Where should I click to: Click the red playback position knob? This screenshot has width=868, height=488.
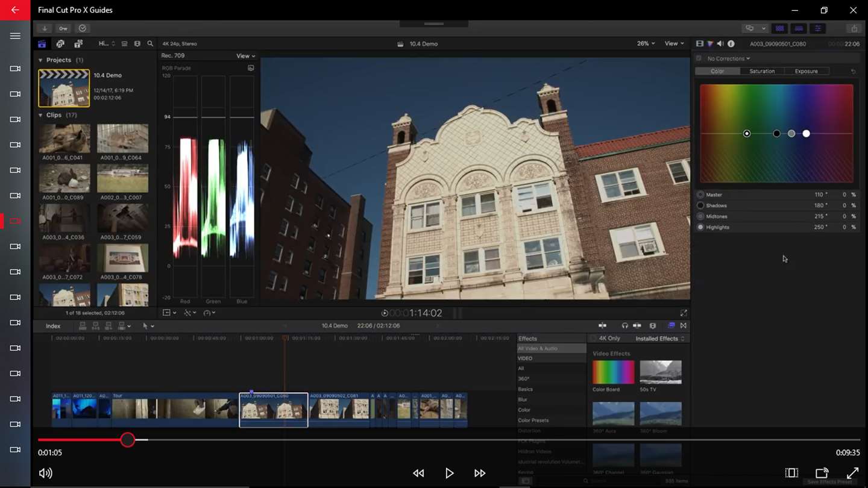[x=127, y=440]
